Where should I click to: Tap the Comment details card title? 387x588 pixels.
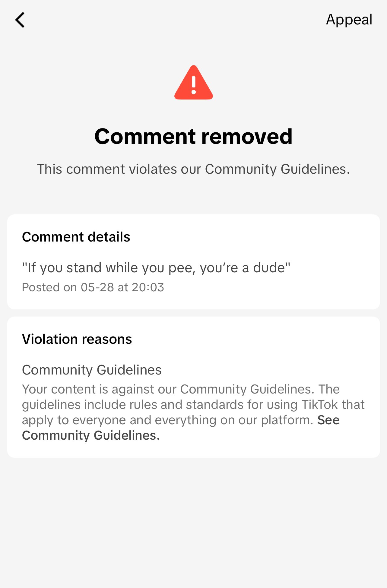click(x=76, y=237)
